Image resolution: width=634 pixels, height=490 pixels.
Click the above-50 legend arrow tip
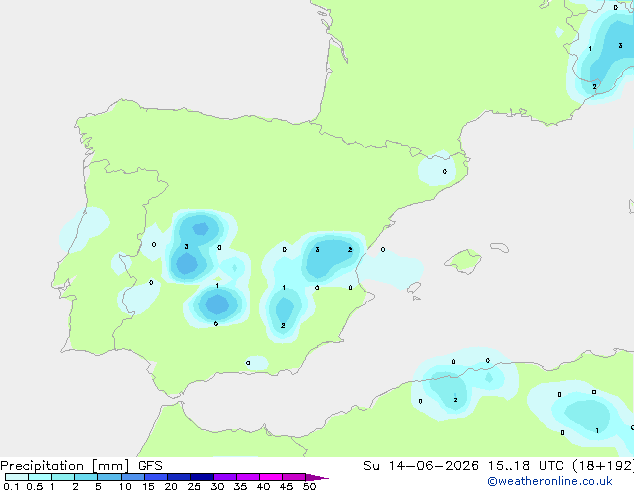pos(317,477)
